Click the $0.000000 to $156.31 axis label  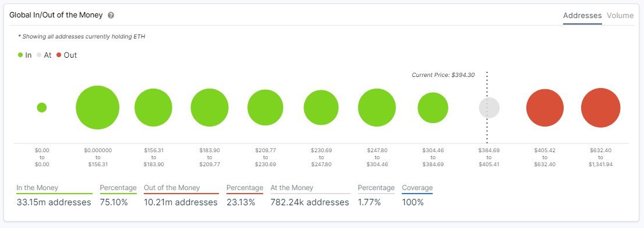pos(98,157)
